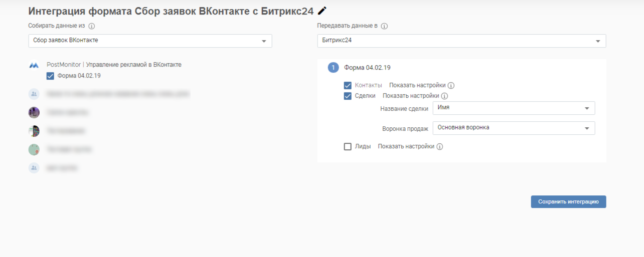Click info icon next to Сделки settings
This screenshot has width=644, height=257.
(444, 96)
